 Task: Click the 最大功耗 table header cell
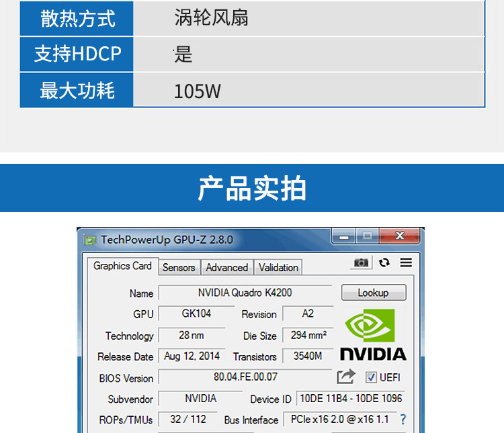point(77,90)
